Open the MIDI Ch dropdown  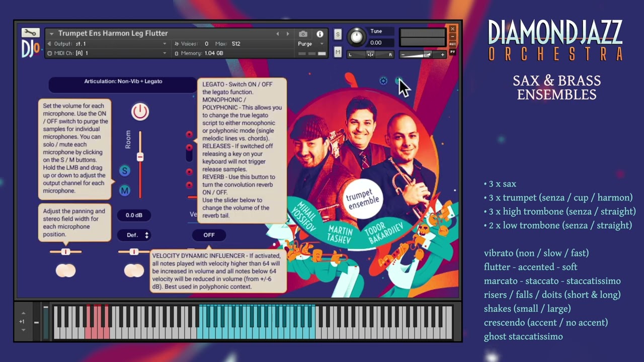click(x=107, y=53)
